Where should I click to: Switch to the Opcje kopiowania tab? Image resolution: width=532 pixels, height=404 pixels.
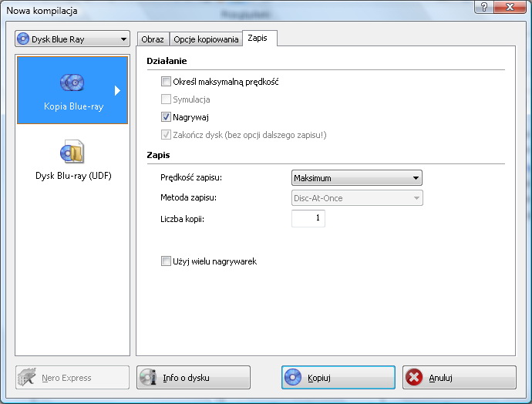point(206,39)
